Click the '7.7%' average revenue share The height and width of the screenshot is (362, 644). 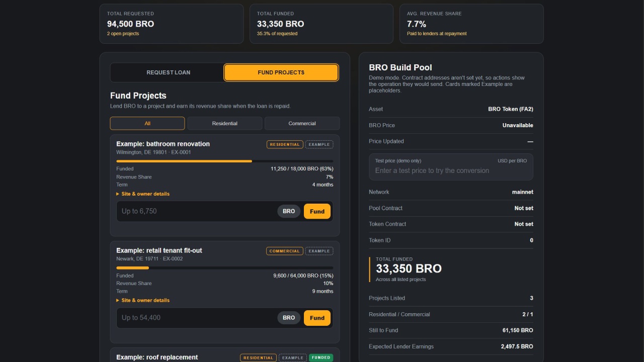(x=417, y=24)
